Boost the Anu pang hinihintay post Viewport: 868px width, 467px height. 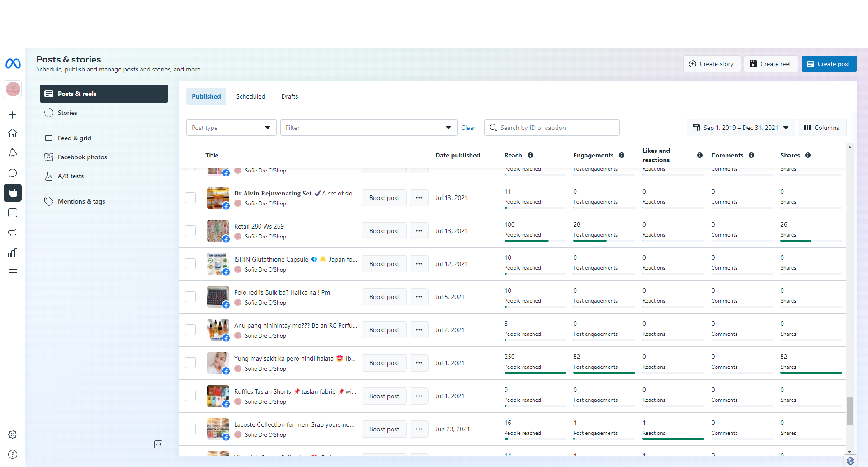(x=384, y=330)
